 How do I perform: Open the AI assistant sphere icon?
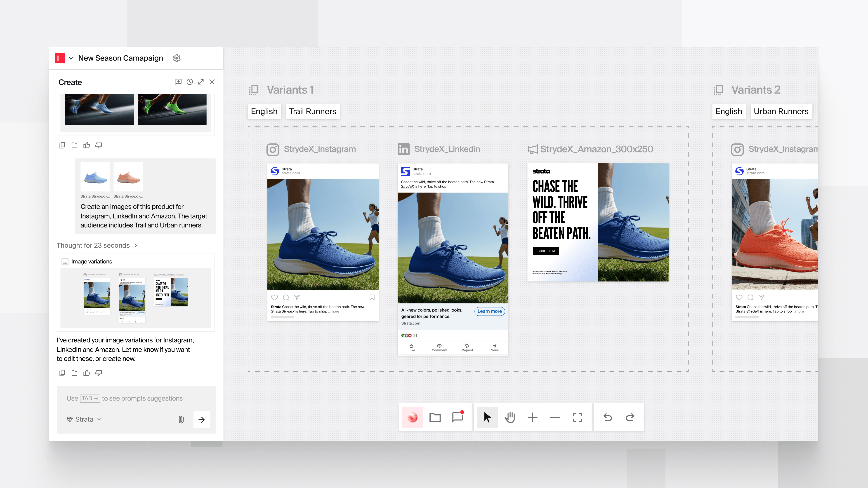pyautogui.click(x=413, y=417)
